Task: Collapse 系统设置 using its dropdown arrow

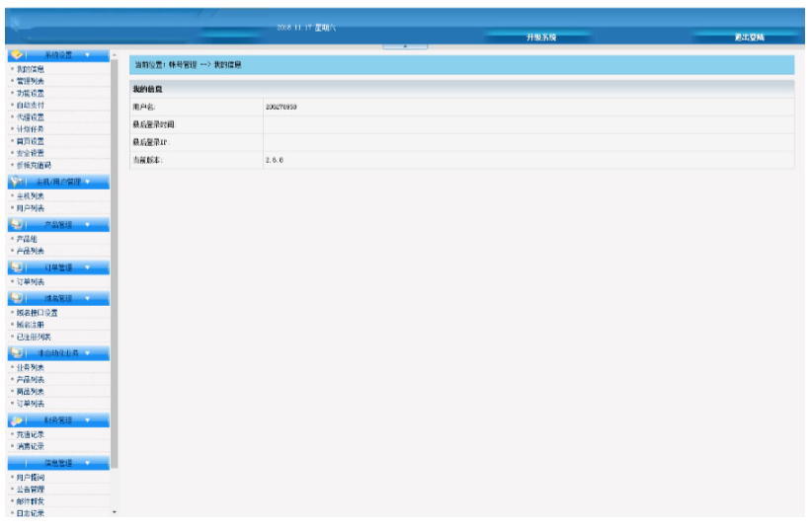Action: click(89, 55)
